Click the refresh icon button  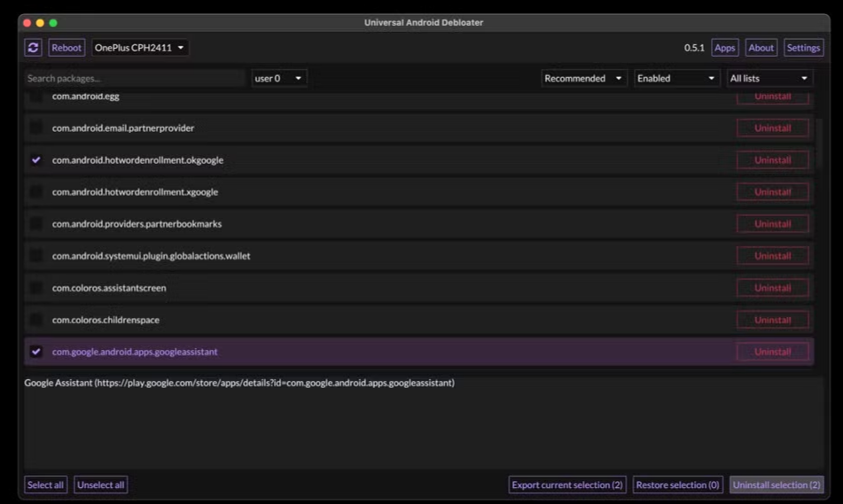click(33, 48)
